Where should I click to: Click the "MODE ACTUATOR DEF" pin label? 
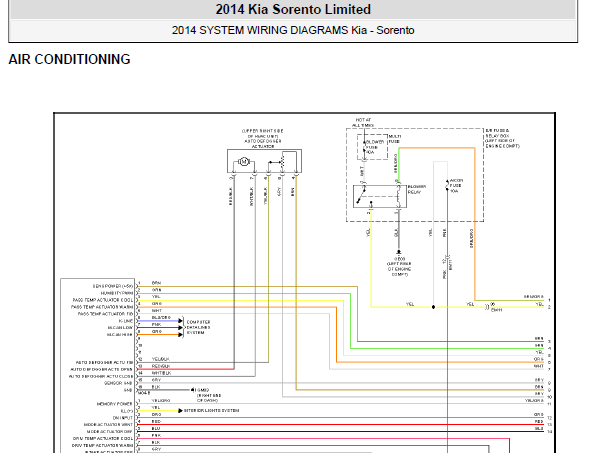click(x=110, y=432)
